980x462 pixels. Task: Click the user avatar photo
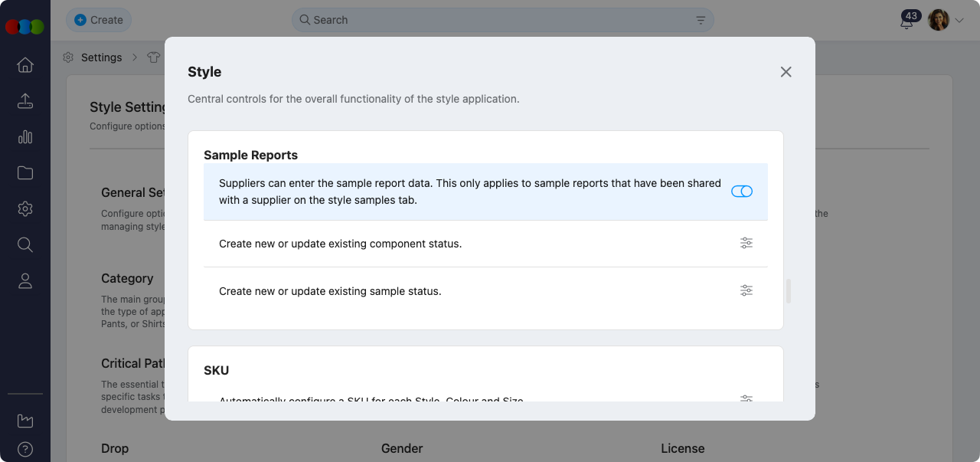(937, 20)
